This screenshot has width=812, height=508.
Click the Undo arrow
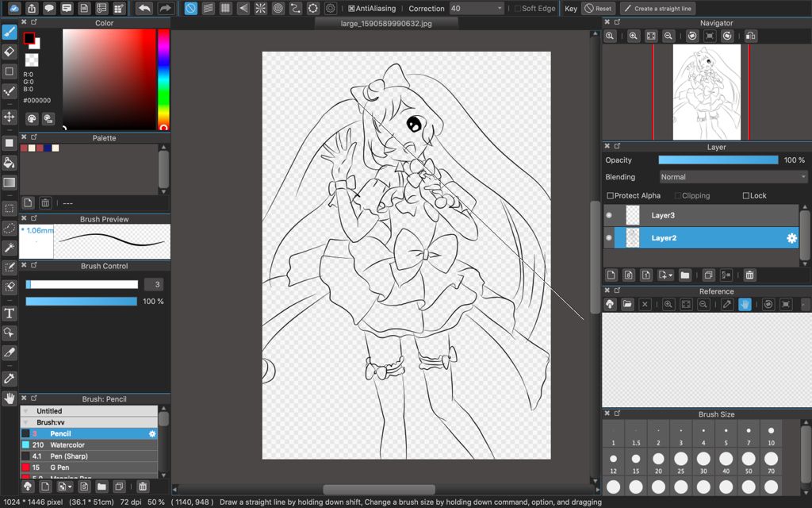coord(144,8)
